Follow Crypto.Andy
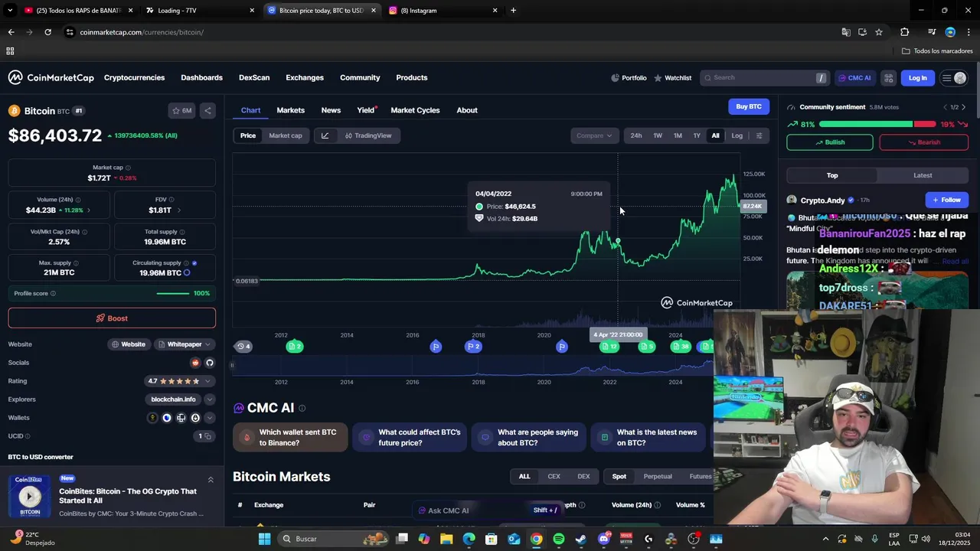This screenshot has width=980, height=551. point(947,200)
